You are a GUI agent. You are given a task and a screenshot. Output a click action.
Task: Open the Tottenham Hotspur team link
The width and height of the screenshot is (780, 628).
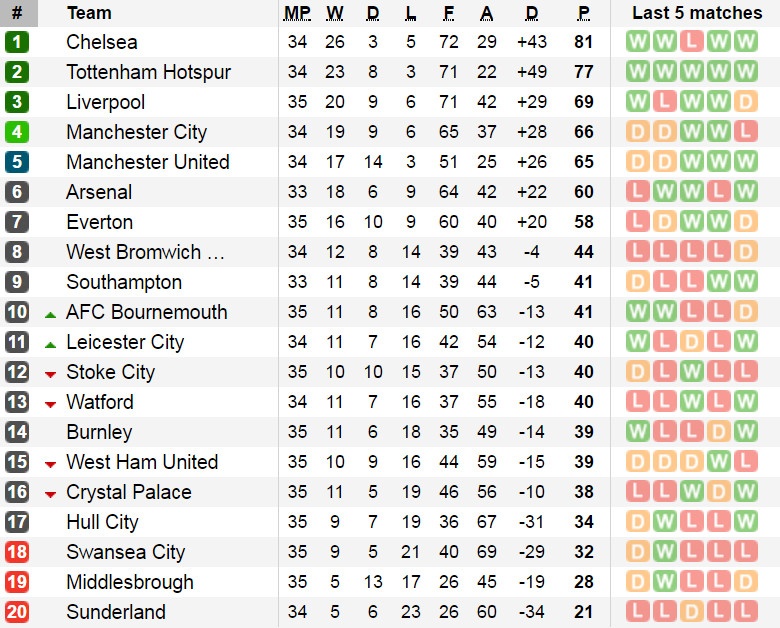pos(148,72)
